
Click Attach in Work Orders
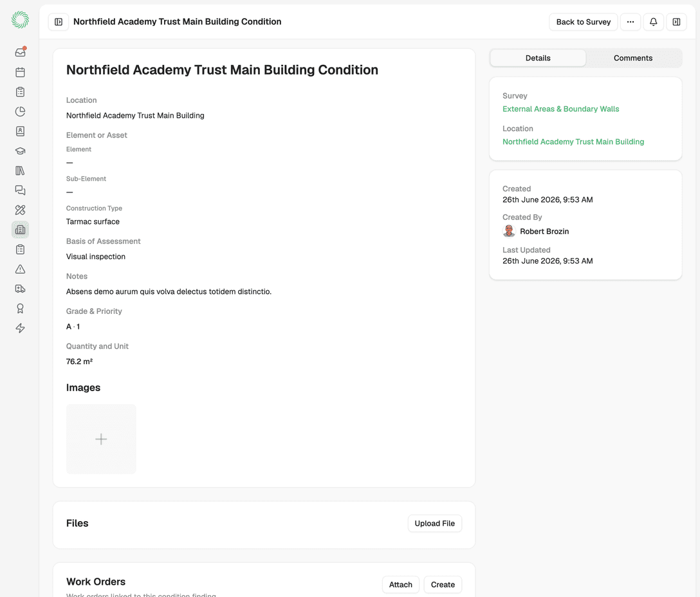point(400,585)
